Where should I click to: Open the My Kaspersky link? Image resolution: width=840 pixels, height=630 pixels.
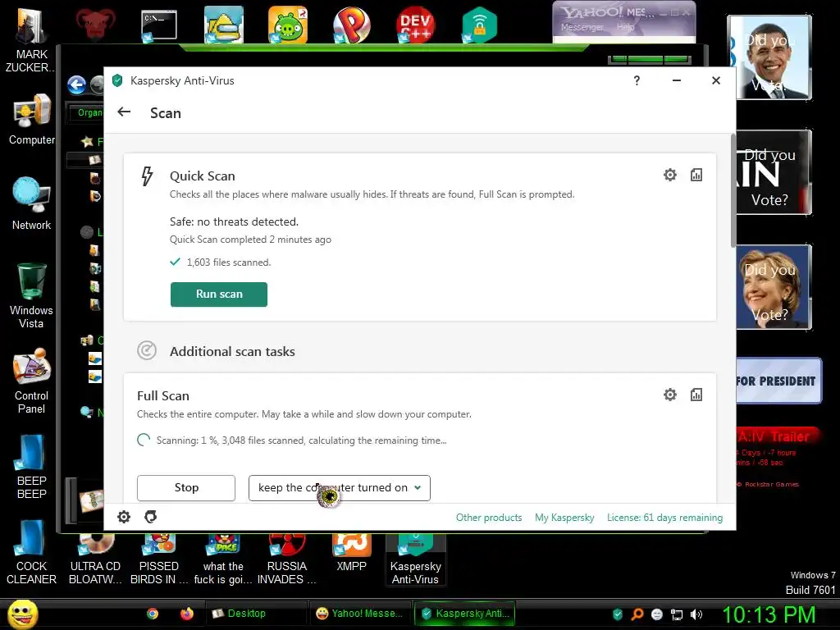point(564,518)
